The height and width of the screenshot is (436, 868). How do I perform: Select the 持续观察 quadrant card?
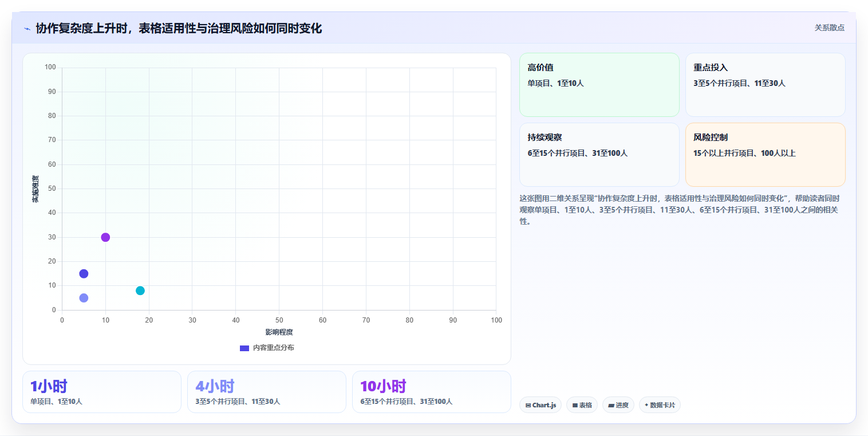(599, 155)
